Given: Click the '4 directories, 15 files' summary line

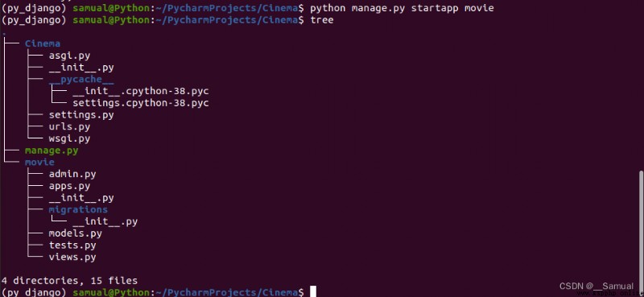Looking at the screenshot, I should (x=69, y=281).
